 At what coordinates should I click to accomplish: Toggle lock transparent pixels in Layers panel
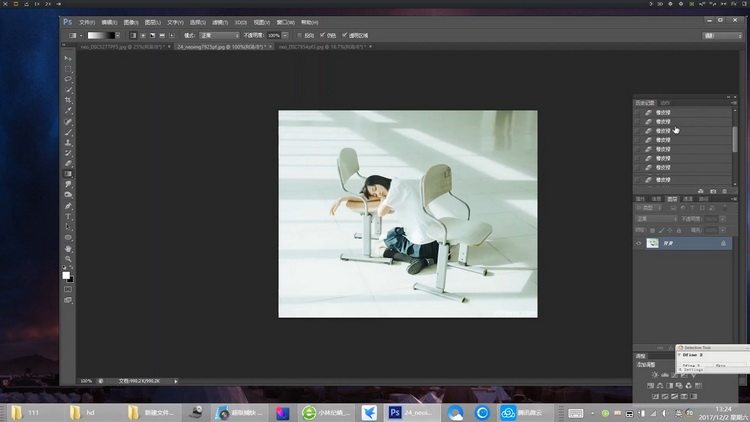(652, 230)
